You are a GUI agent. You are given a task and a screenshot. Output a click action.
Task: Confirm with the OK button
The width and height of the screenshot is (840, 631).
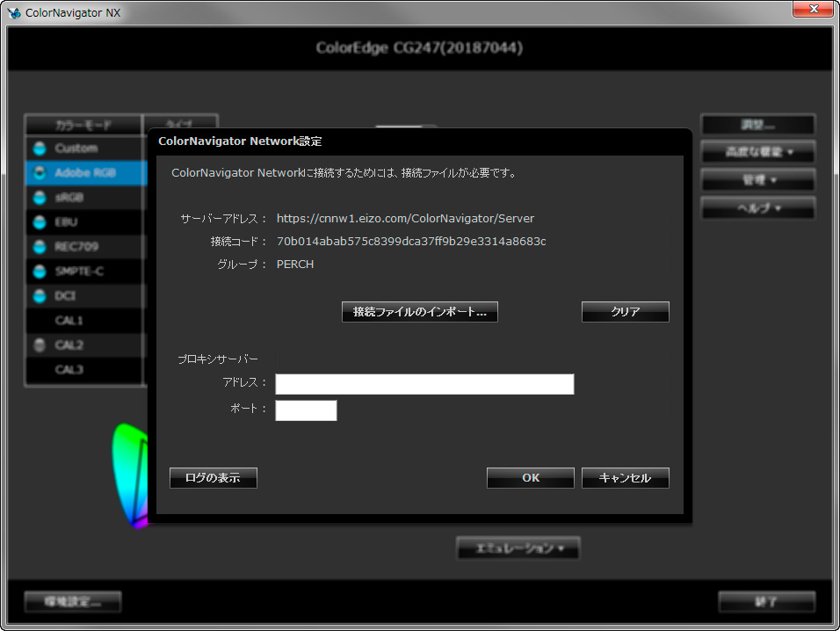(531, 478)
